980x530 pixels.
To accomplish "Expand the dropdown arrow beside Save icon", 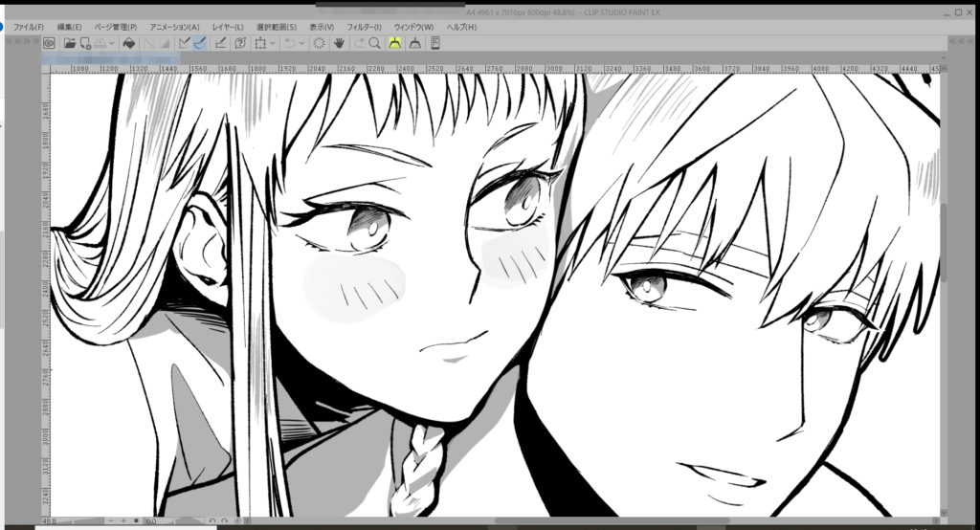I will (x=112, y=43).
